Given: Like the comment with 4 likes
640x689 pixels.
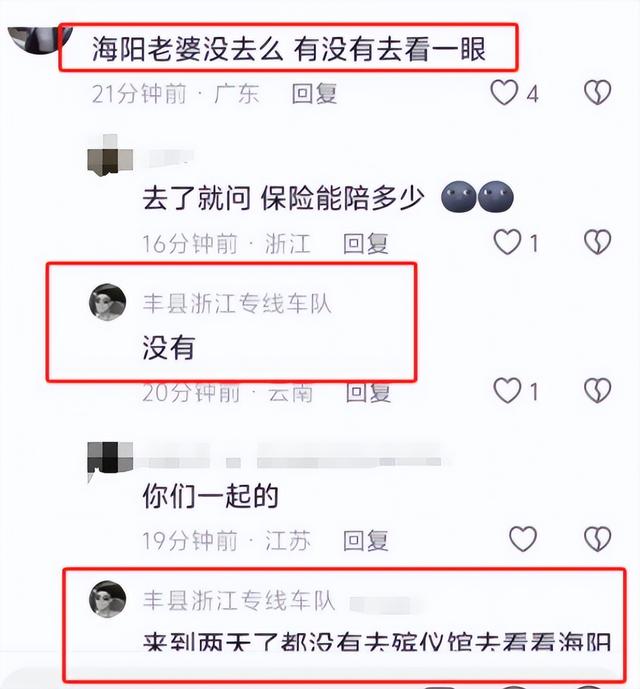Looking at the screenshot, I should [x=504, y=93].
